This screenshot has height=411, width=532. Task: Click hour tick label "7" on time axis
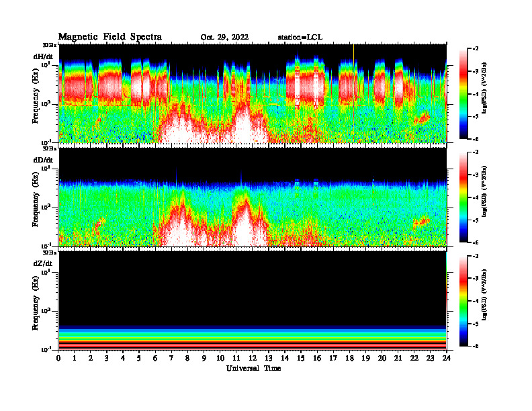171,359
